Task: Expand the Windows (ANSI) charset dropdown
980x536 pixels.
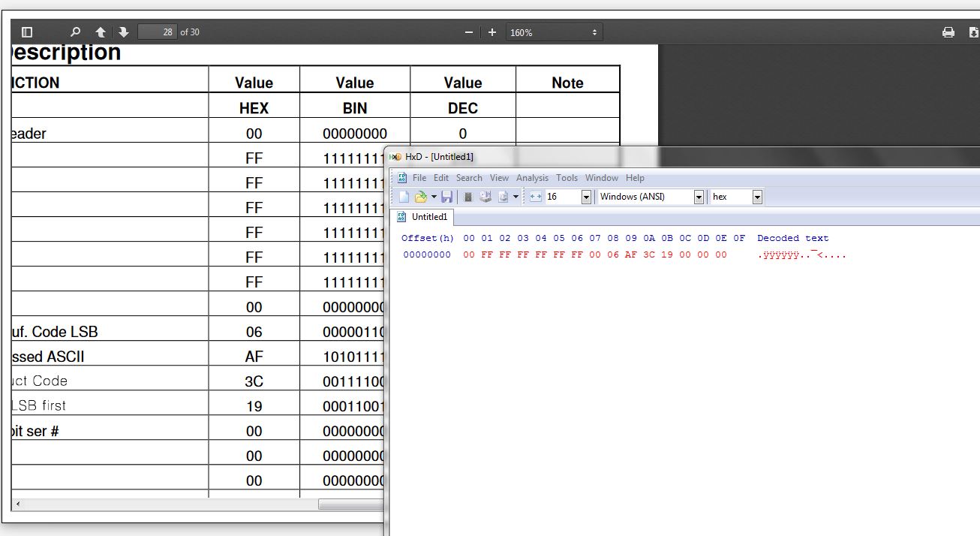Action: 699,197
